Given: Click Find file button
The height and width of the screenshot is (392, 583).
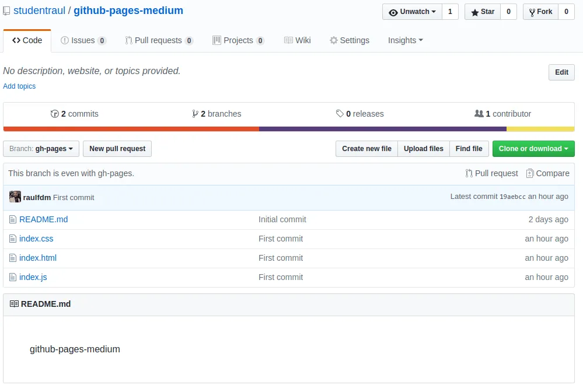Looking at the screenshot, I should coord(469,149).
